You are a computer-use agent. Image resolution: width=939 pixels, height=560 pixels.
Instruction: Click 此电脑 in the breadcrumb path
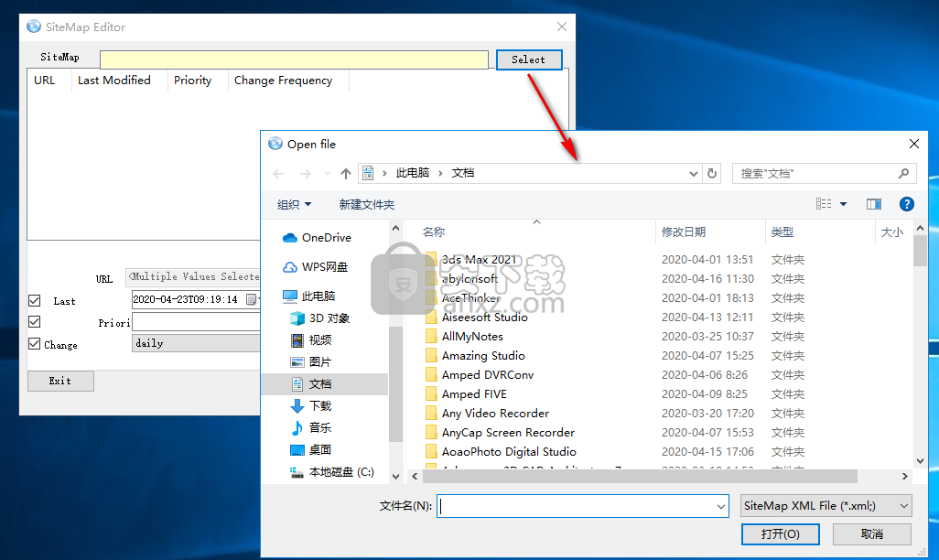point(413,173)
